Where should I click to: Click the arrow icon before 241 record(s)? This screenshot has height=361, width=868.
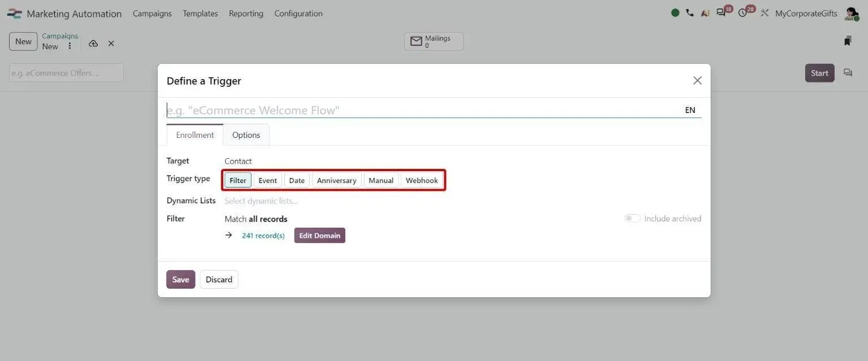pos(229,235)
